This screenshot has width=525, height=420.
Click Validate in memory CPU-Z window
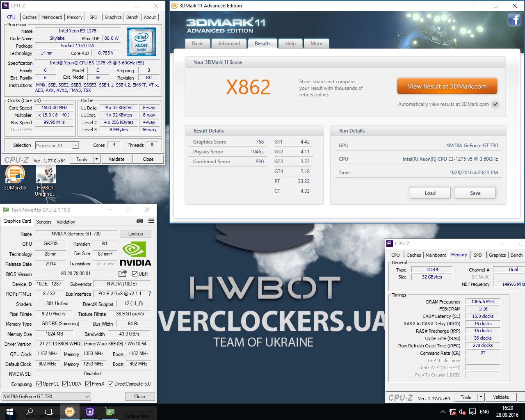501,397
